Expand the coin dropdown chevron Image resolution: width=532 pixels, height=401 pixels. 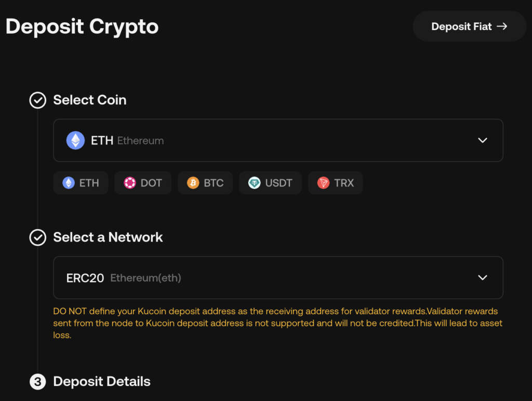(483, 140)
